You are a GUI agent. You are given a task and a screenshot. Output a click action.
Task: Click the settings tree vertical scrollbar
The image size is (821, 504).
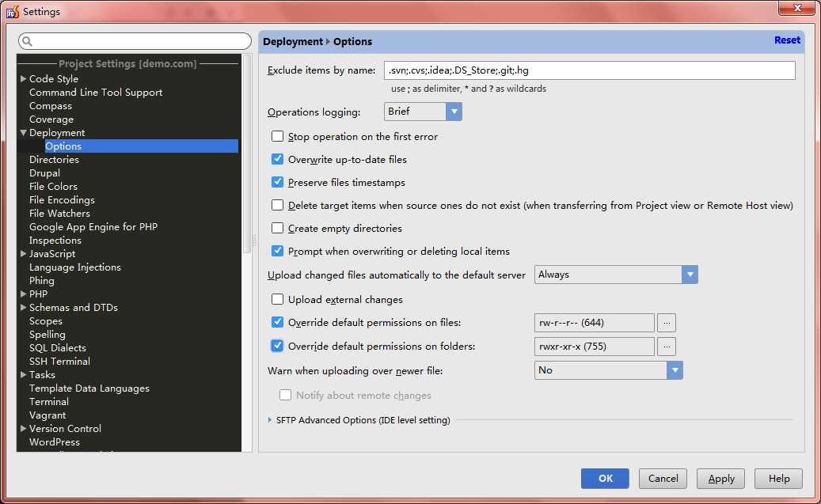click(x=247, y=153)
